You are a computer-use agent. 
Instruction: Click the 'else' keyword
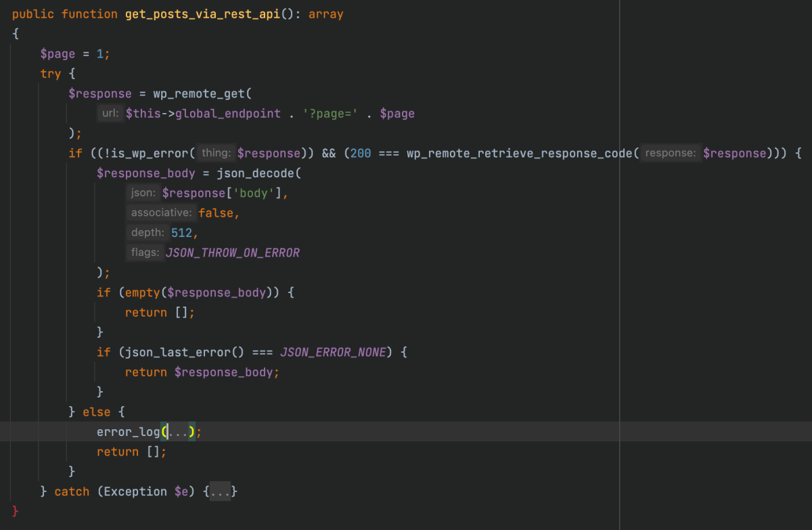click(x=96, y=412)
